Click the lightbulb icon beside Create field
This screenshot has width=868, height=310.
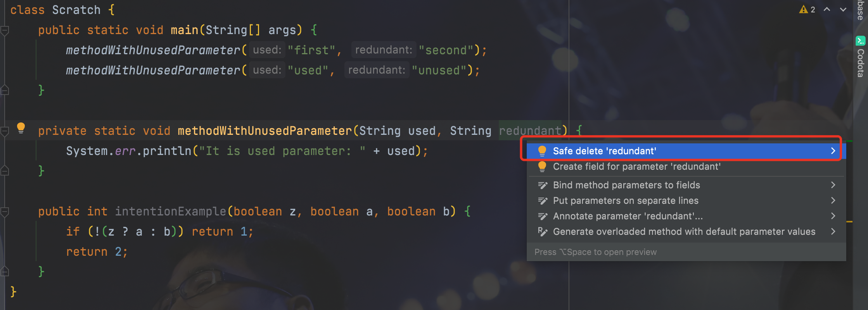coord(542,167)
